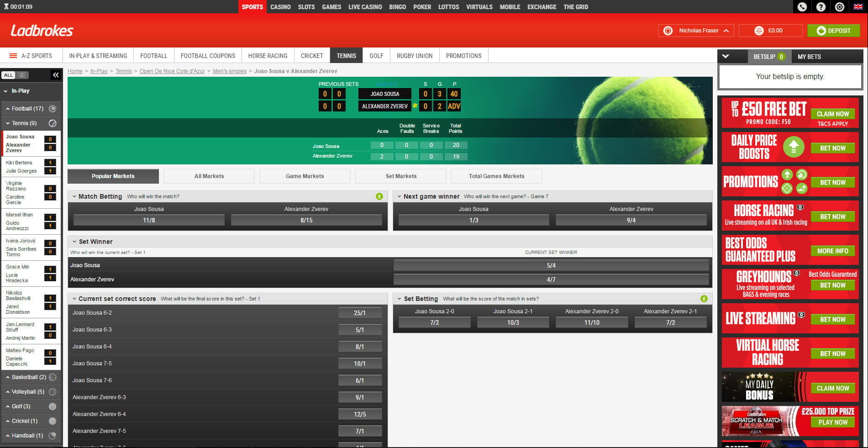Click the balance scales icon beside £0.00
Screen dimensions: 868x448
(759, 31)
